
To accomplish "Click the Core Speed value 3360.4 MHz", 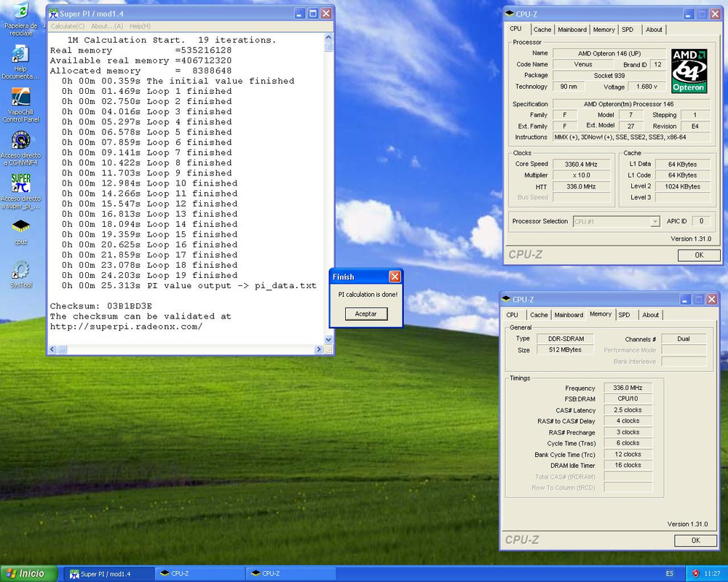I will coord(581,164).
